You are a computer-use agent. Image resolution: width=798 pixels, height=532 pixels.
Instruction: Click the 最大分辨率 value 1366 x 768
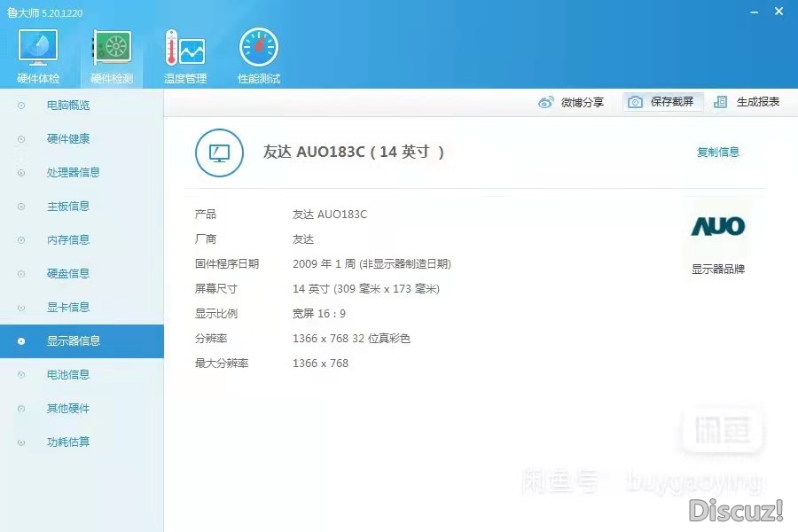[321, 364]
